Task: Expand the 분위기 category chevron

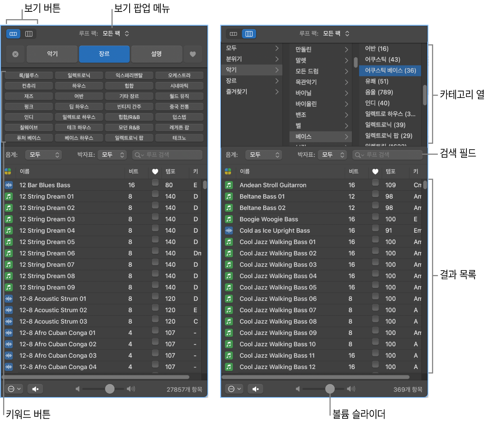Action: tap(277, 59)
